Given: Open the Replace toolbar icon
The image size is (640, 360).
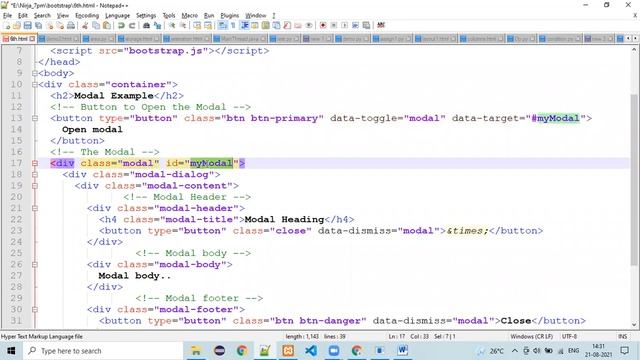Looking at the screenshot, I should pyautogui.click(x=157, y=25).
